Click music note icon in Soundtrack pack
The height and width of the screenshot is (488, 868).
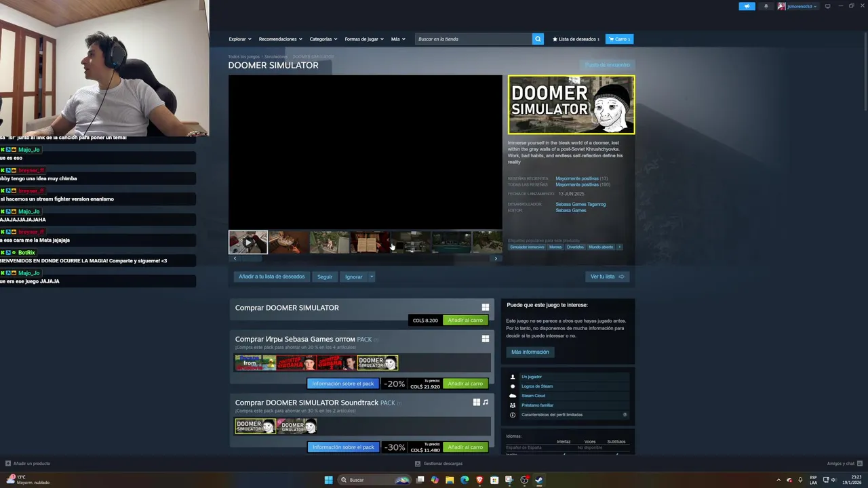pos(486,403)
